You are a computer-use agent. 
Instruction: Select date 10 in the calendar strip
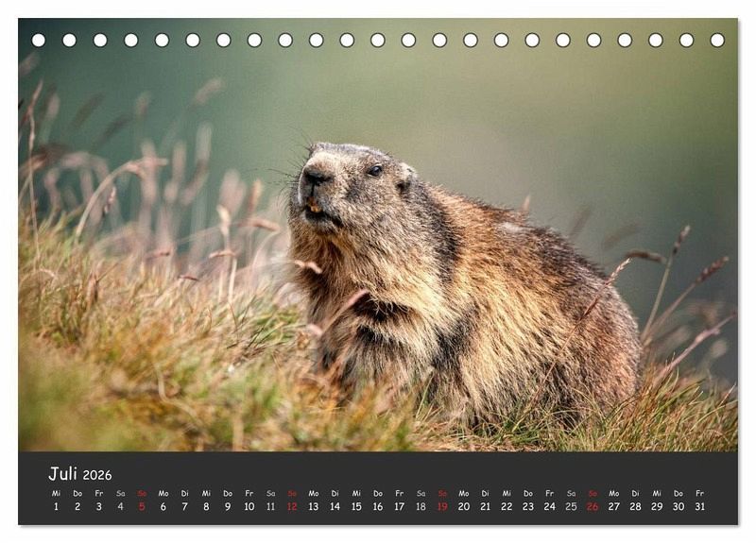coord(249,506)
